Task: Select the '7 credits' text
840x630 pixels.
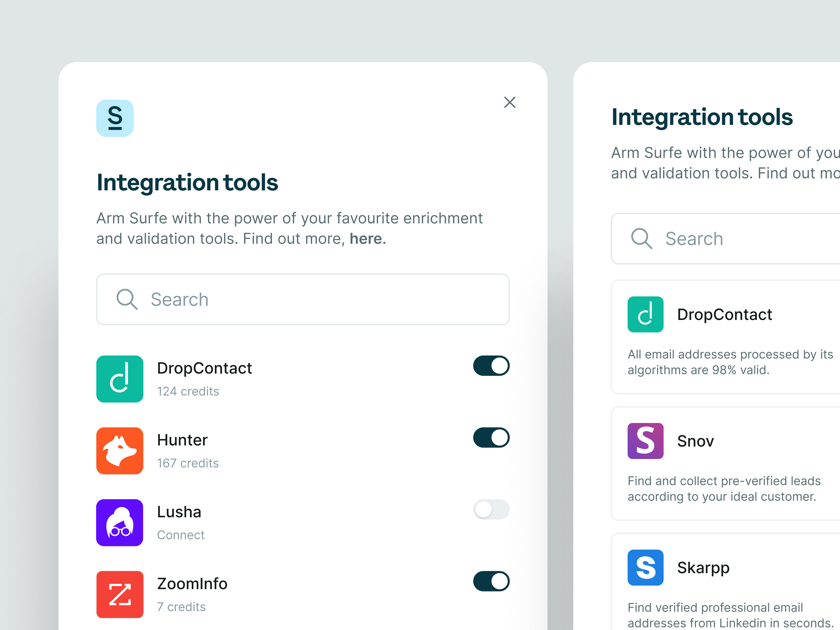Action: click(181, 607)
